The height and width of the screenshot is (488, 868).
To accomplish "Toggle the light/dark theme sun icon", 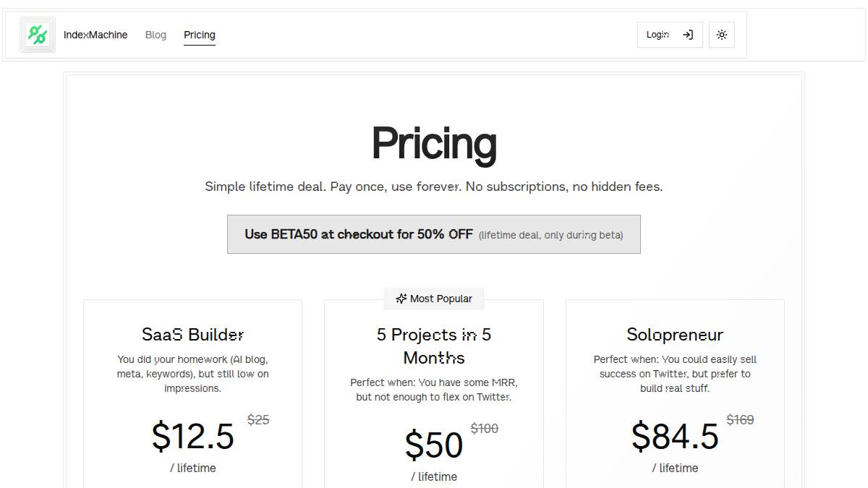I will tap(722, 35).
